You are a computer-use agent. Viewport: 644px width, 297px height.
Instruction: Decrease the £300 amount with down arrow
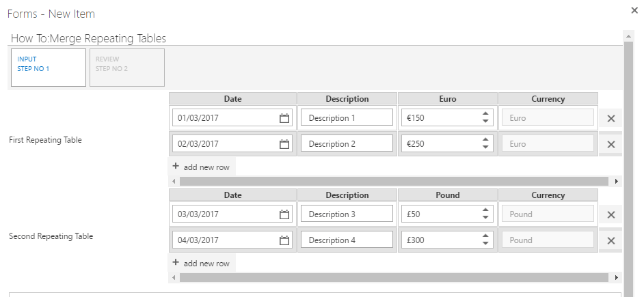pyautogui.click(x=485, y=244)
